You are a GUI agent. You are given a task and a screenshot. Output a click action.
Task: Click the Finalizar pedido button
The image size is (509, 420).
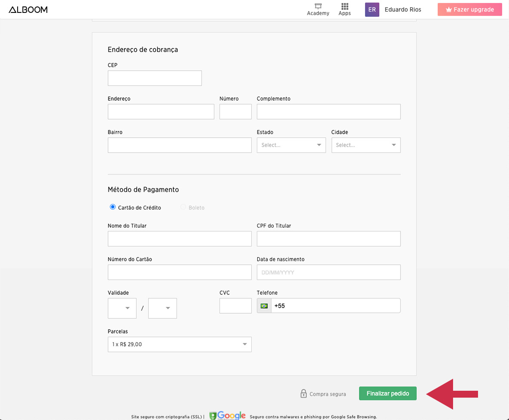point(388,393)
